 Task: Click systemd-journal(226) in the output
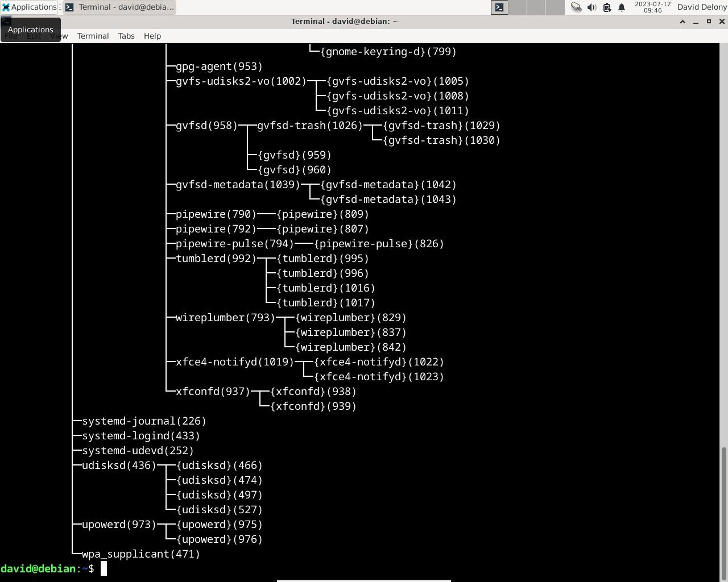tap(144, 421)
